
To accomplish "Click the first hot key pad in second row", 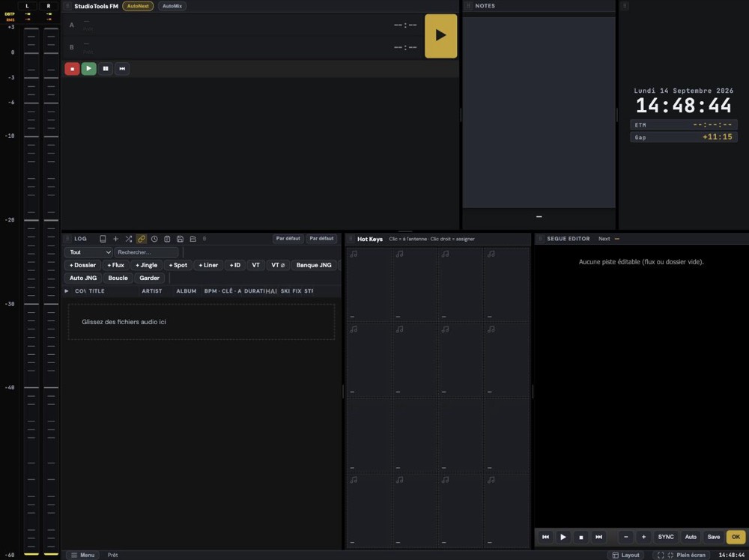I will (x=369, y=360).
